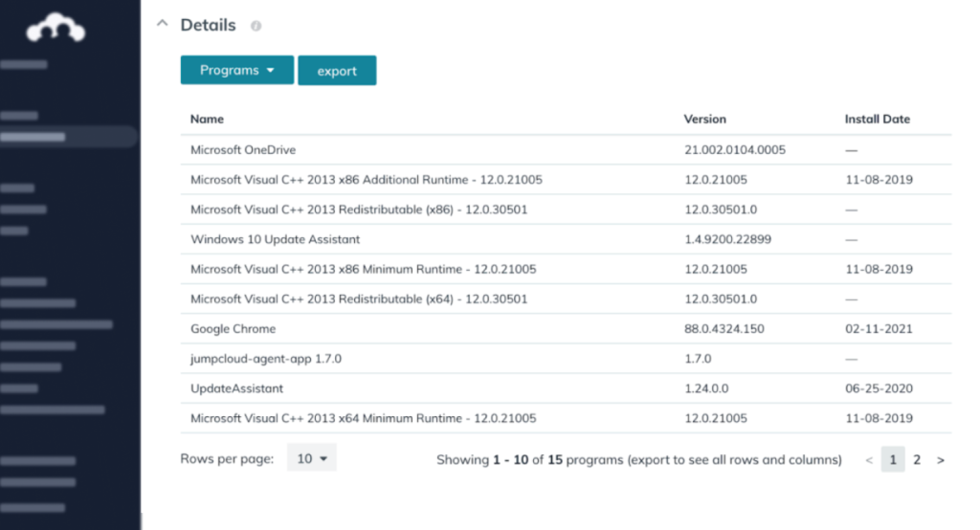Click install date 02-11-2021
The height and width of the screenshot is (530, 980).
pyautogui.click(x=879, y=329)
